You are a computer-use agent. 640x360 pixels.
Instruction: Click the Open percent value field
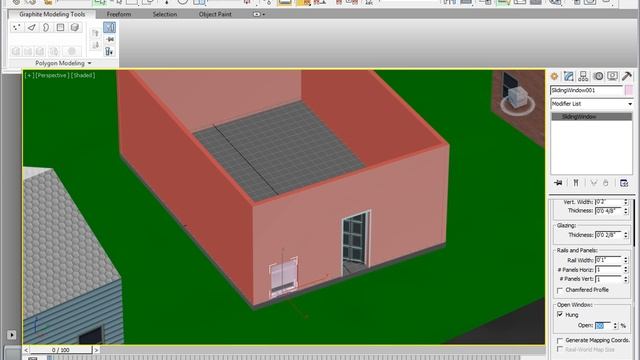pyautogui.click(x=604, y=326)
